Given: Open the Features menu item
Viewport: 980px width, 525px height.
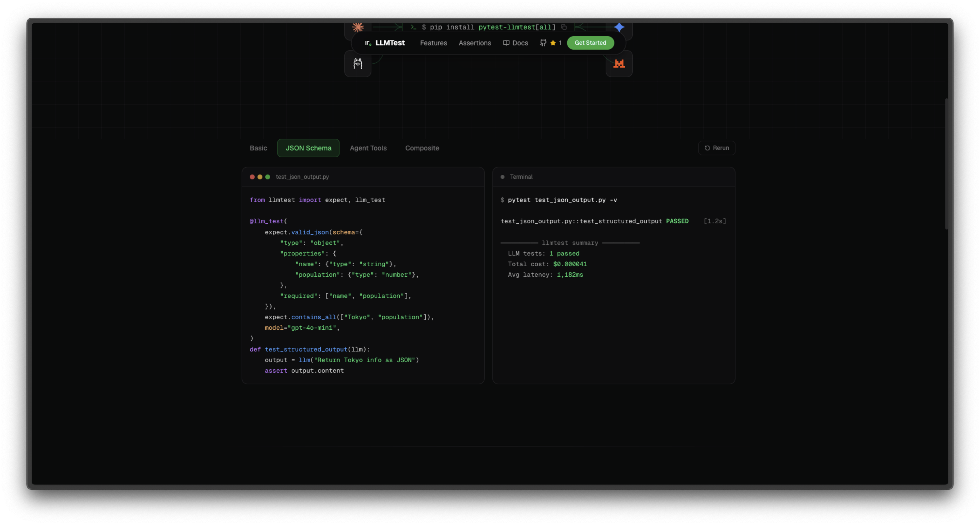Looking at the screenshot, I should tap(433, 43).
